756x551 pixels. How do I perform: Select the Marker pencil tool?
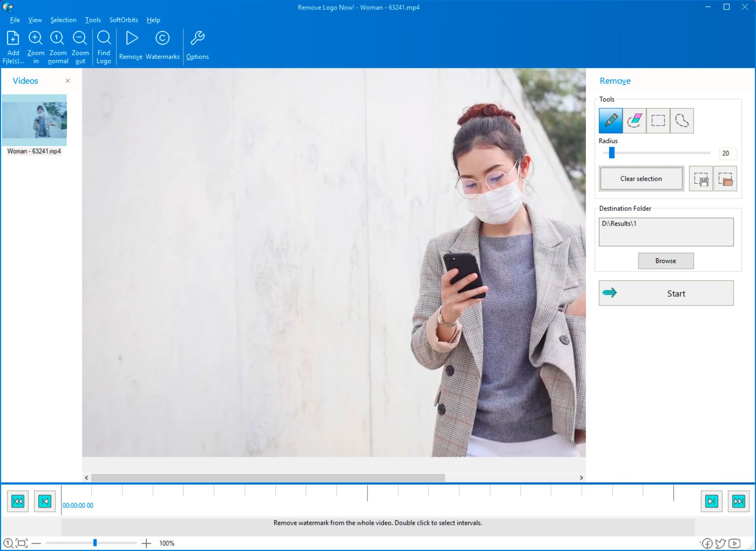(x=611, y=121)
